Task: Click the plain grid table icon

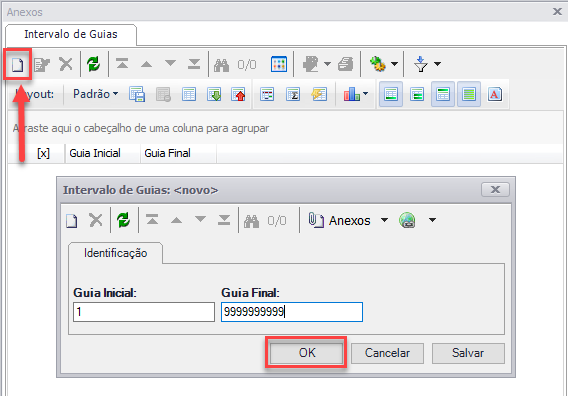Action: pos(189,95)
